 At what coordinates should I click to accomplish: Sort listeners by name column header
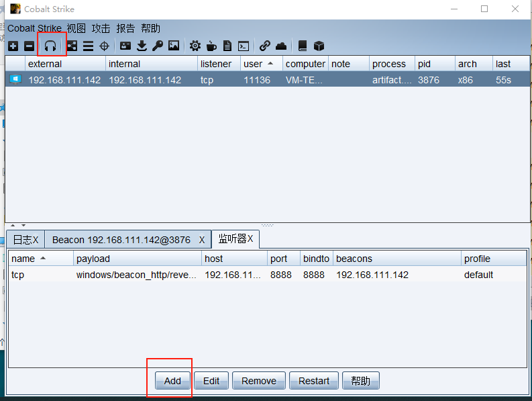click(41, 259)
